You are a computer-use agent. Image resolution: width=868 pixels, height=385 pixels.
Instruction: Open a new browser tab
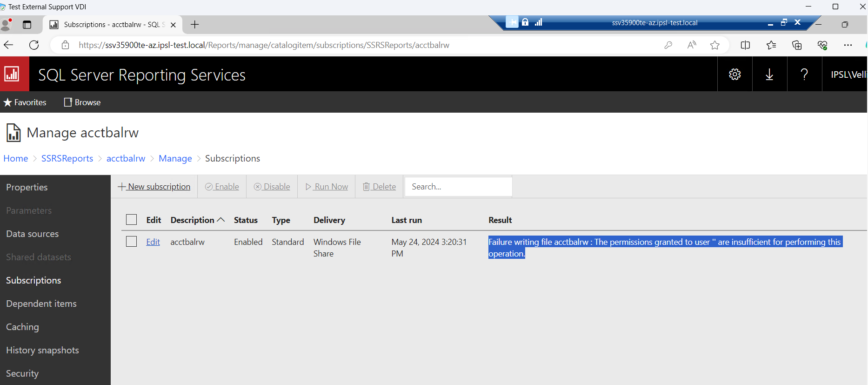pos(195,25)
